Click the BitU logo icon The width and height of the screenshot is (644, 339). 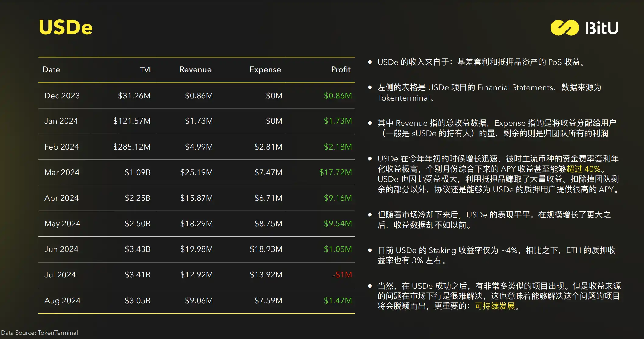[565, 28]
